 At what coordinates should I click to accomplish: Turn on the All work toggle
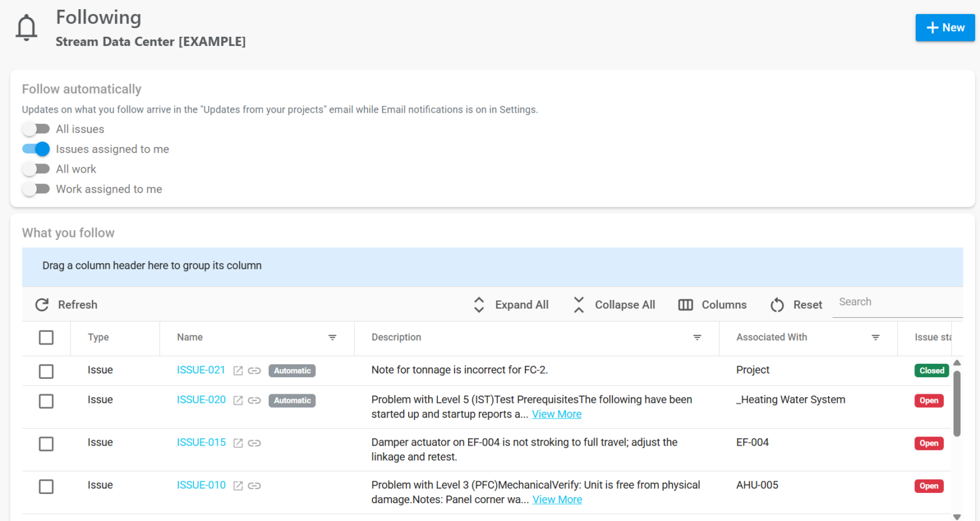click(x=36, y=169)
